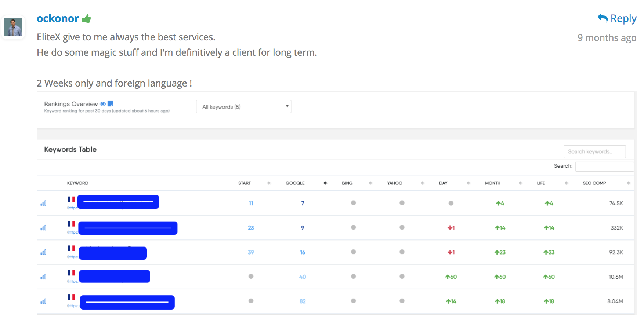644x322 pixels.
Task: Open the chart icon for the 10.6M keyword row
Action: [x=43, y=277]
